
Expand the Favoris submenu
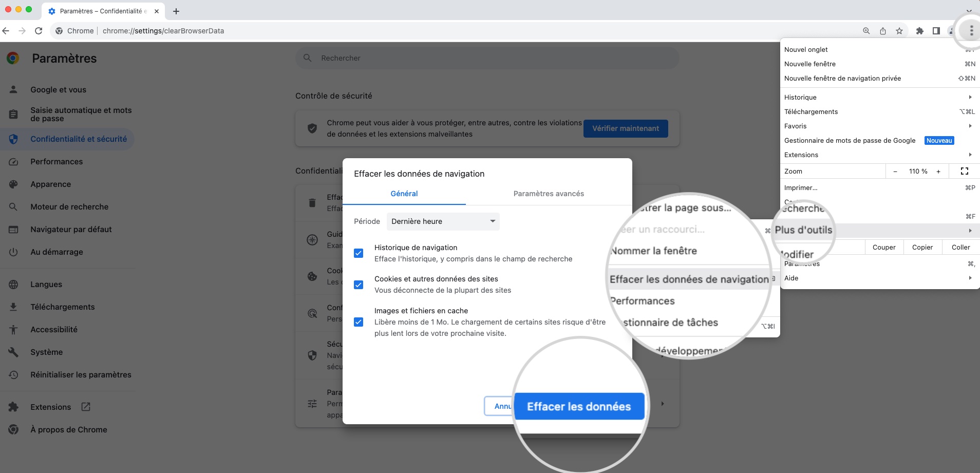point(880,126)
